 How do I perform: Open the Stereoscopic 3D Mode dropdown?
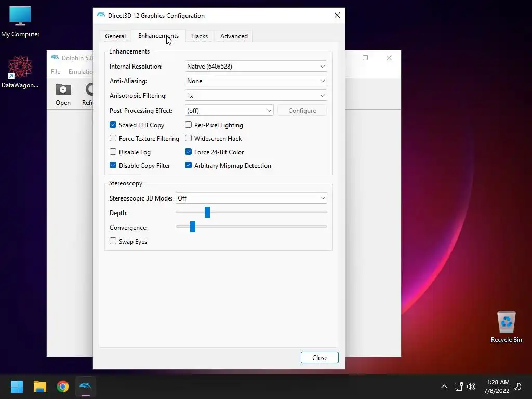pyautogui.click(x=251, y=198)
